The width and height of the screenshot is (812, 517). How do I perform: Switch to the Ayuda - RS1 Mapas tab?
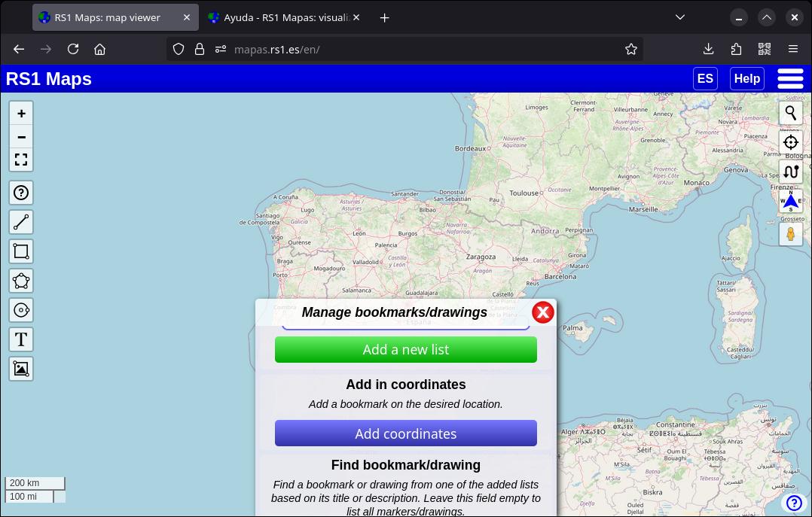[284, 17]
